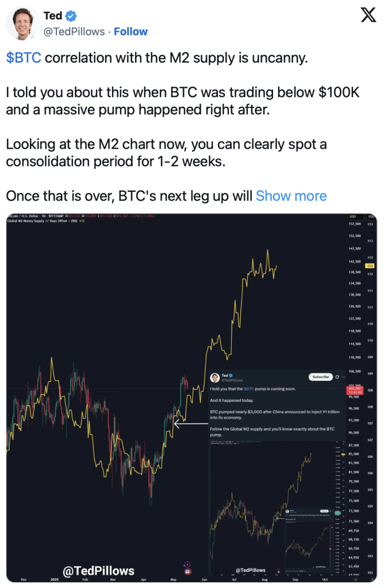This screenshot has width=384, height=588.
Task: Open Ted's profile picture
Action: click(22, 23)
